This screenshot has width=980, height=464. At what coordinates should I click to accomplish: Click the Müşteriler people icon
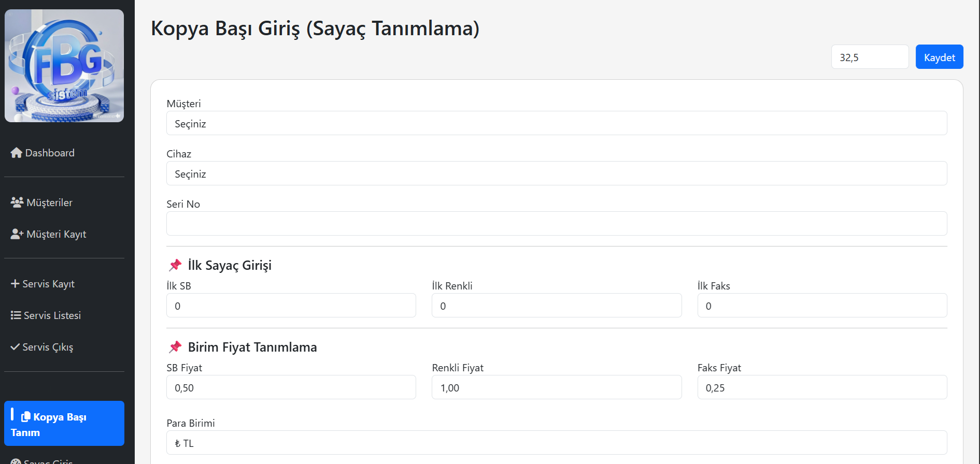click(17, 202)
